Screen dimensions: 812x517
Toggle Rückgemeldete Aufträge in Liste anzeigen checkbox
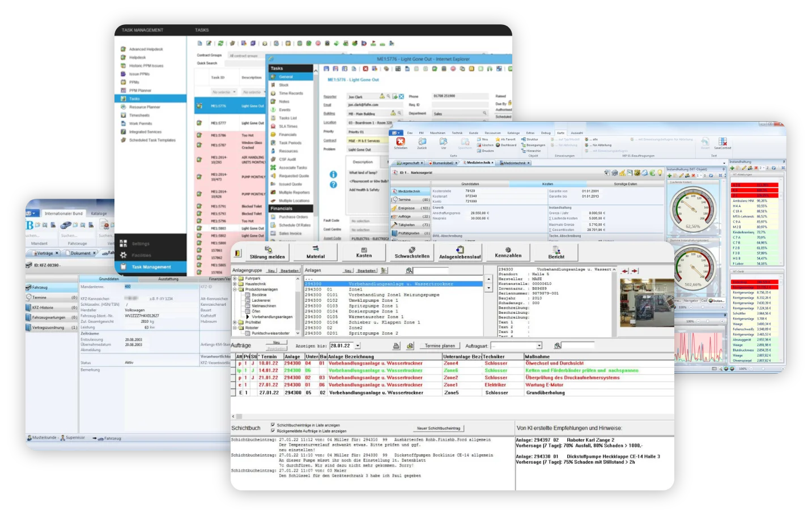tap(273, 431)
